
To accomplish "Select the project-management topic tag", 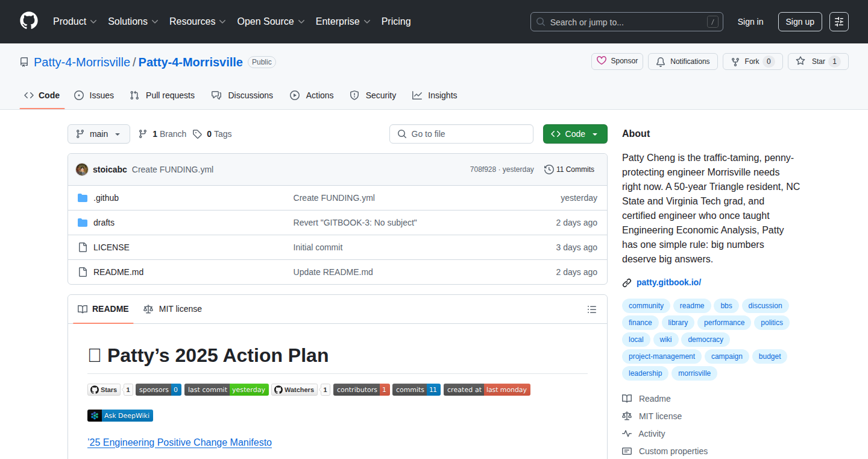I will [662, 356].
